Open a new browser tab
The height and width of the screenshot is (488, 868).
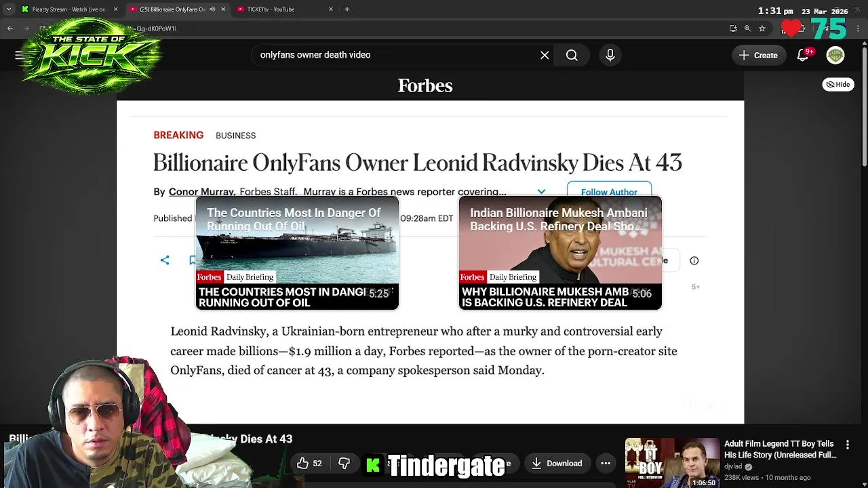[x=347, y=9]
